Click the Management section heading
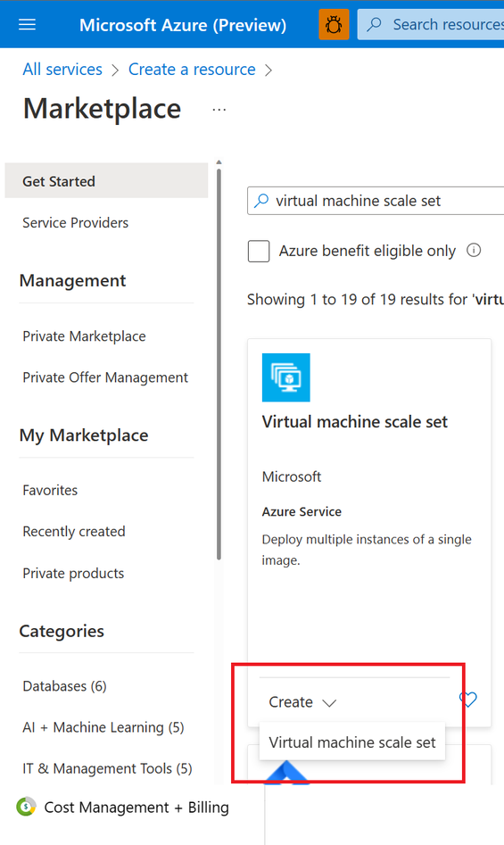504x845 pixels. point(72,281)
